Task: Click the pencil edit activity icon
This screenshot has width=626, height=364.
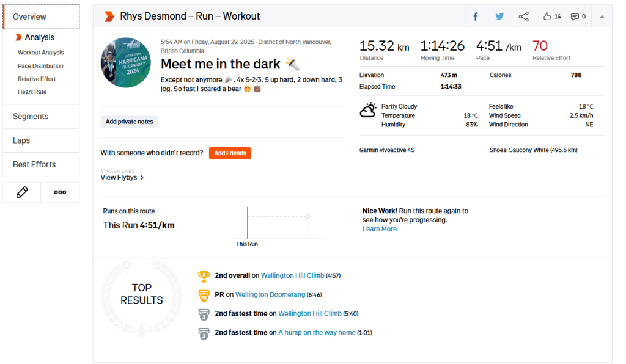Action: pyautogui.click(x=22, y=192)
